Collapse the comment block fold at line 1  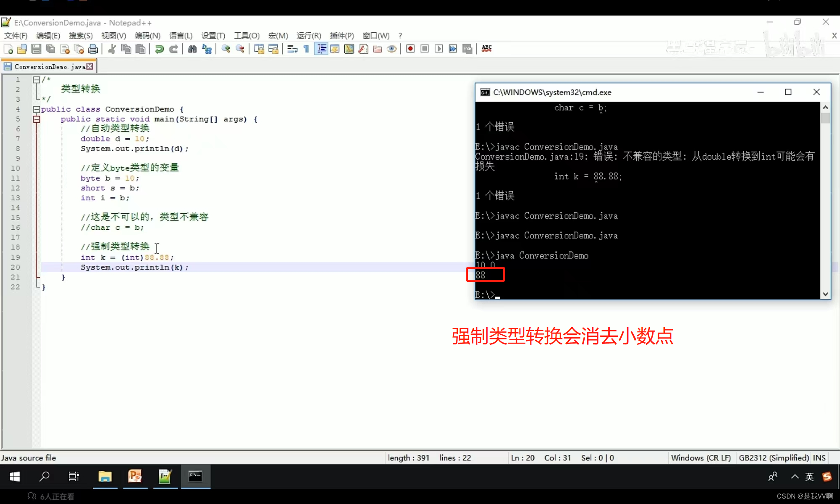coord(37,79)
